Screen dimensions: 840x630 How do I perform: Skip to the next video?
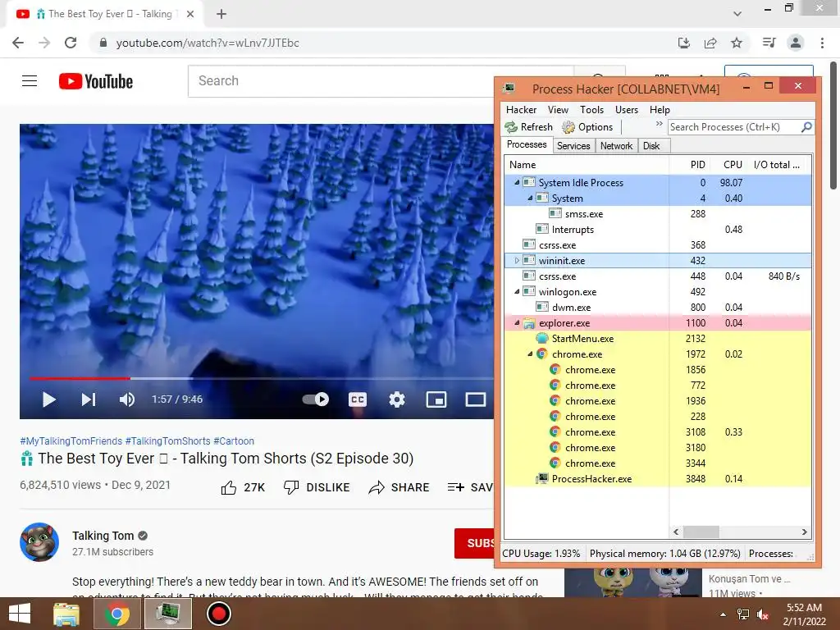tap(89, 399)
